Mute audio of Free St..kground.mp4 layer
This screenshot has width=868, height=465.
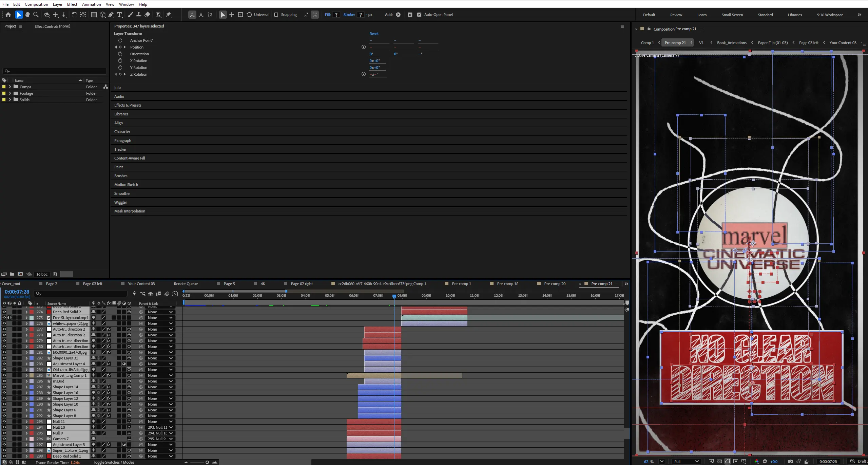point(9,318)
